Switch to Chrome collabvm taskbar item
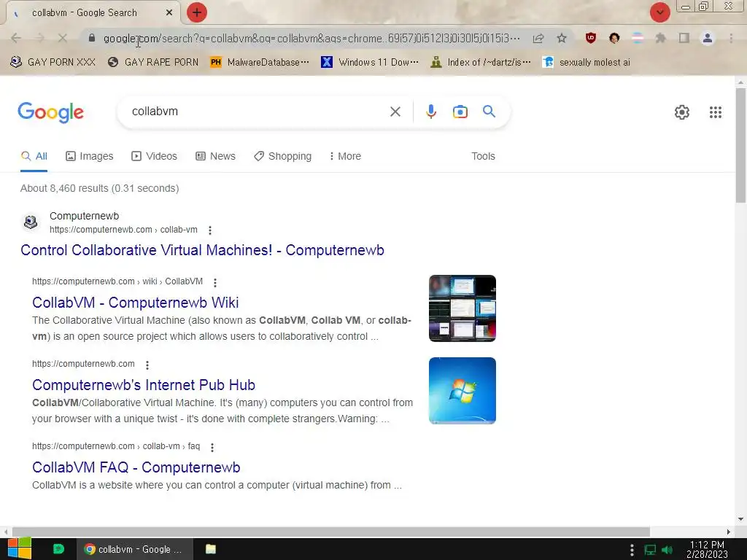The height and width of the screenshot is (560, 747). (135, 549)
